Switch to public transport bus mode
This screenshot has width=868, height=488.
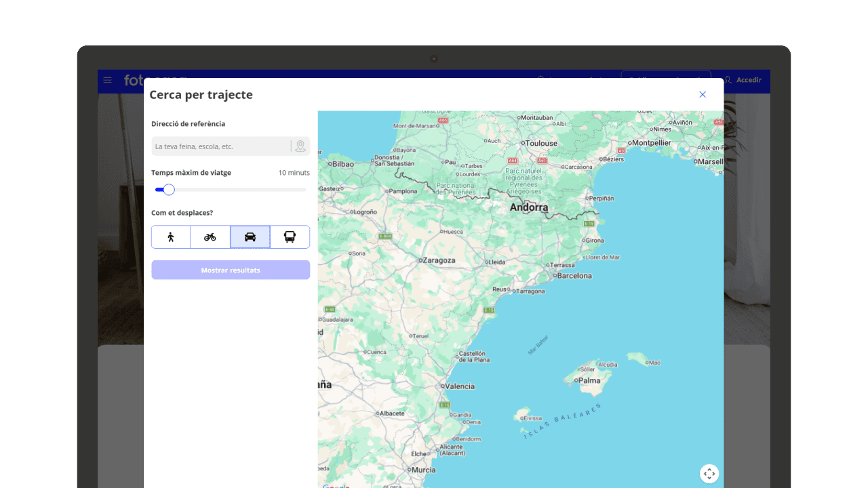pyautogui.click(x=290, y=237)
